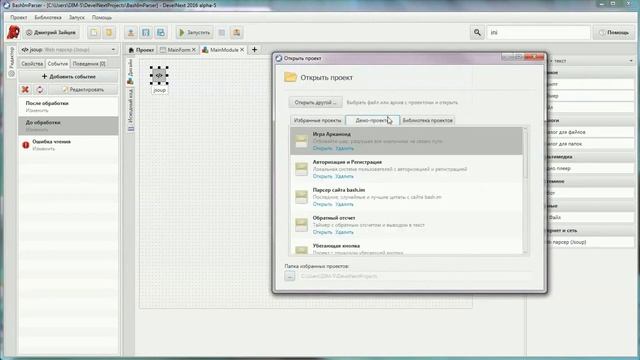Expand the jsoup component dropdown
Screen dimensions: 640x360
click(x=113, y=50)
